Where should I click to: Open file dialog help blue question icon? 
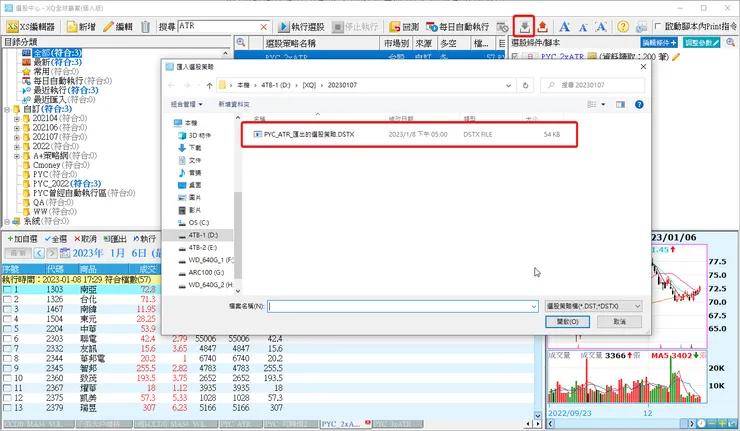639,104
